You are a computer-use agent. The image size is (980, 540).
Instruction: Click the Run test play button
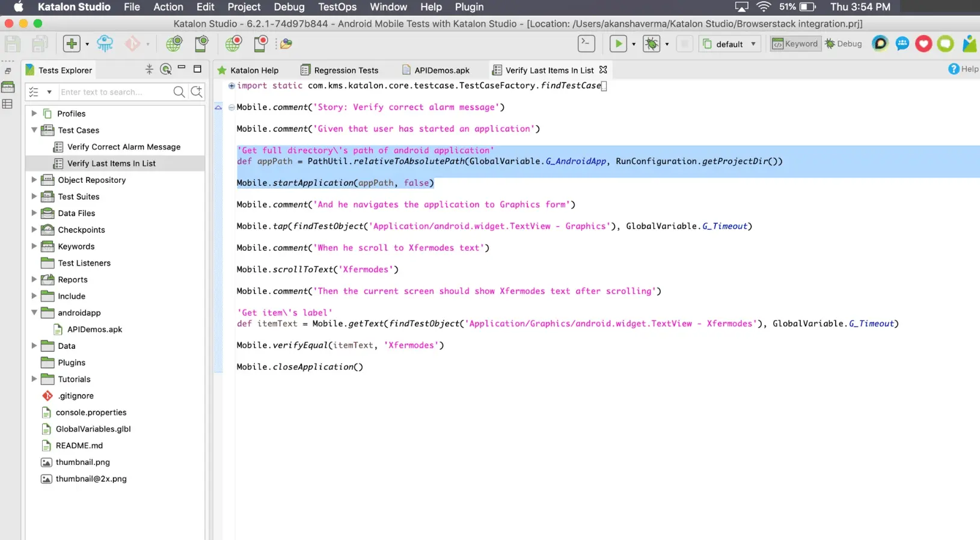[617, 44]
